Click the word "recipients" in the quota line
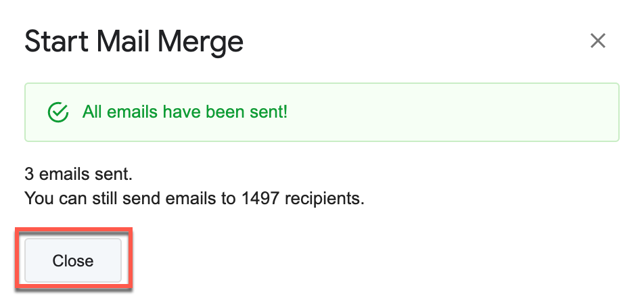The height and width of the screenshot is (307, 644). [326, 199]
